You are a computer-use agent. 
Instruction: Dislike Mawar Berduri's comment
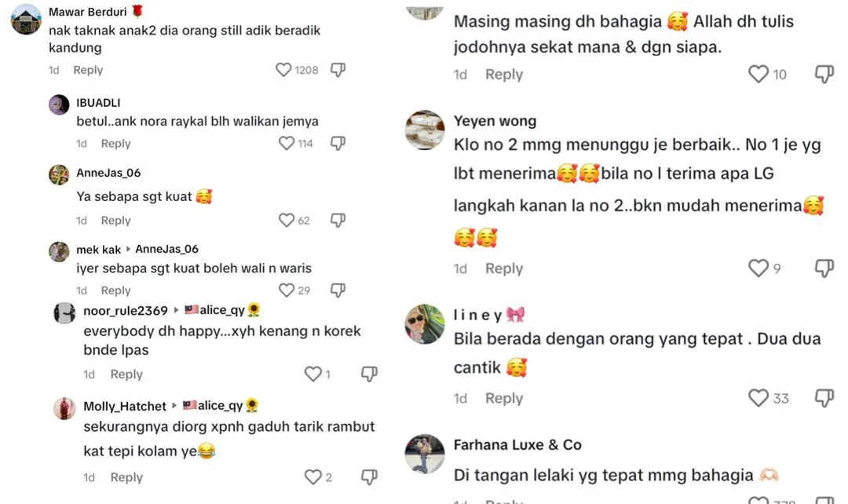(x=338, y=70)
